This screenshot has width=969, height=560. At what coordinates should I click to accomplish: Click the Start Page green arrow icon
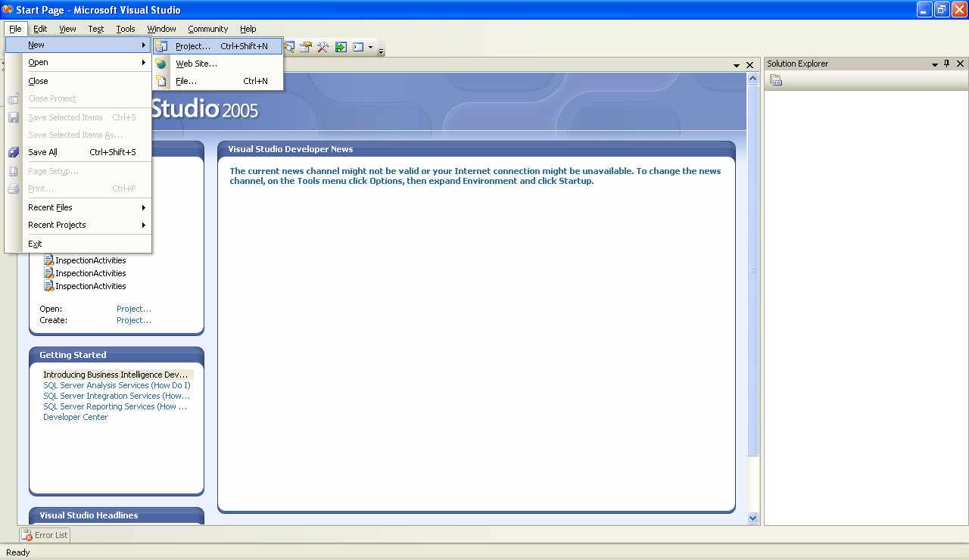coord(341,47)
